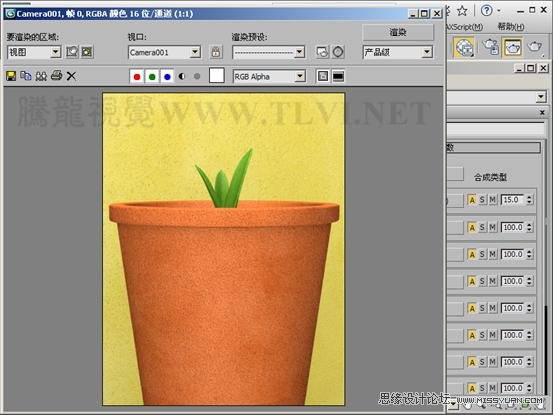Open the Camera001 viewport dropdown
Screen dimensions: 553x415
[x=195, y=53]
